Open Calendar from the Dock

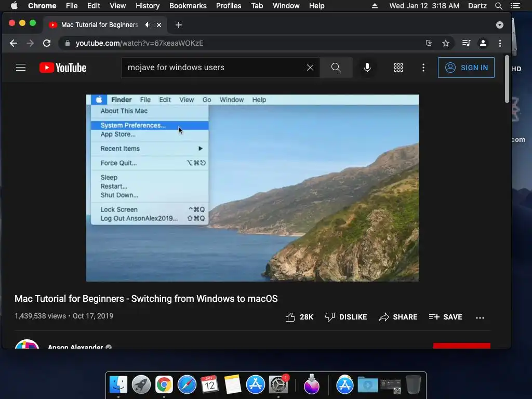pyautogui.click(x=210, y=385)
